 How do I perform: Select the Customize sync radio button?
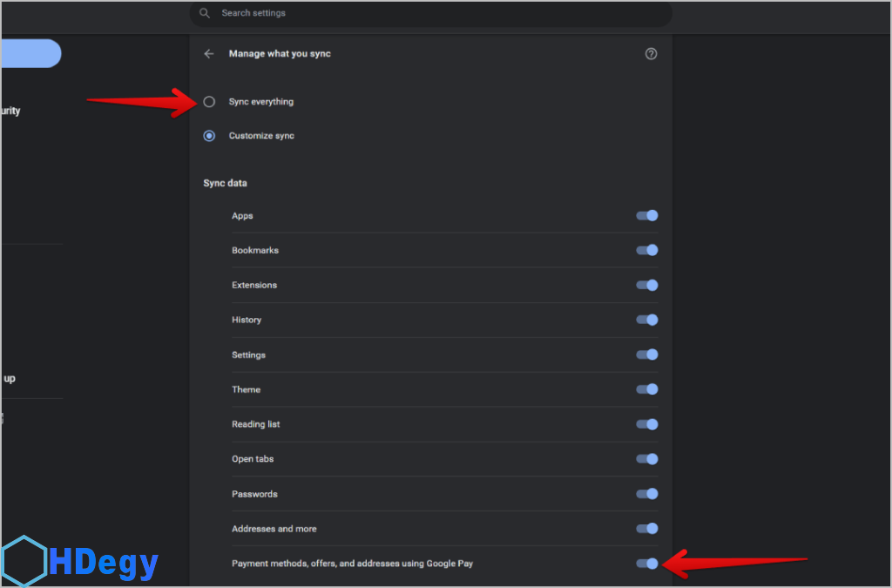click(209, 136)
